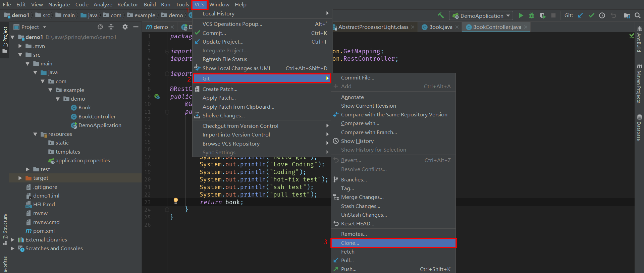Open DemoApplication run configuration dropdown
644x273 pixels.
tap(482, 16)
